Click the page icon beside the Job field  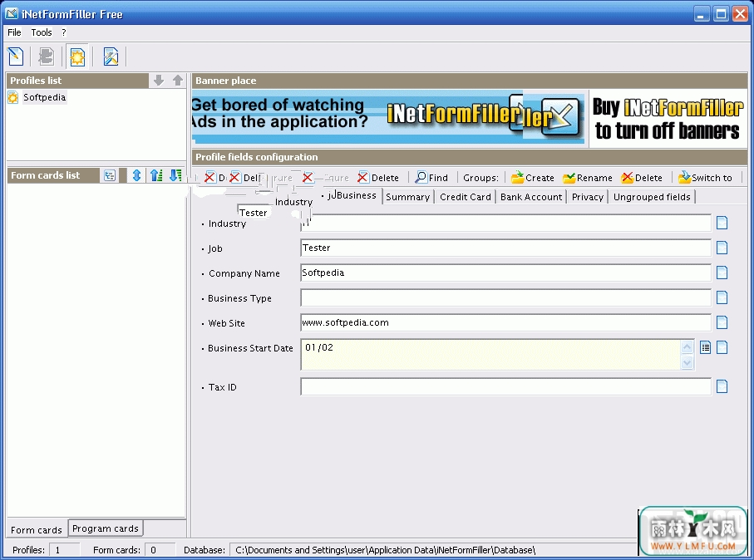coord(722,248)
